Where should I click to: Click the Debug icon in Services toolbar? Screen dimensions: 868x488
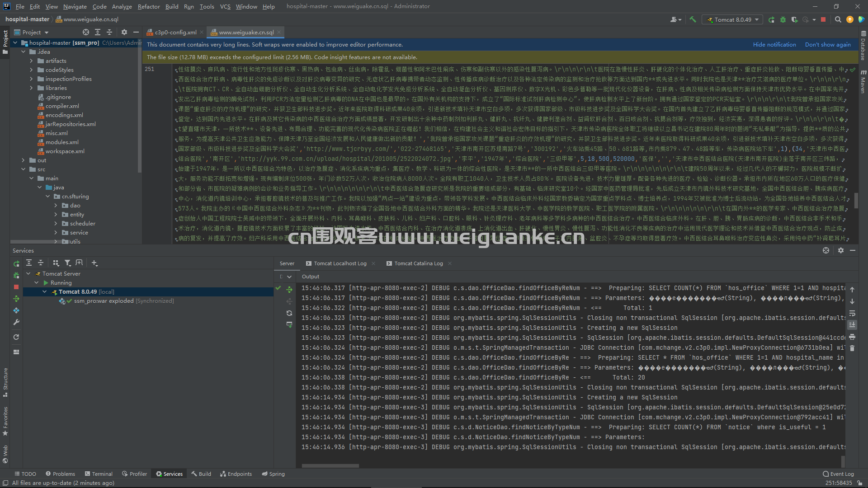pyautogui.click(x=16, y=275)
